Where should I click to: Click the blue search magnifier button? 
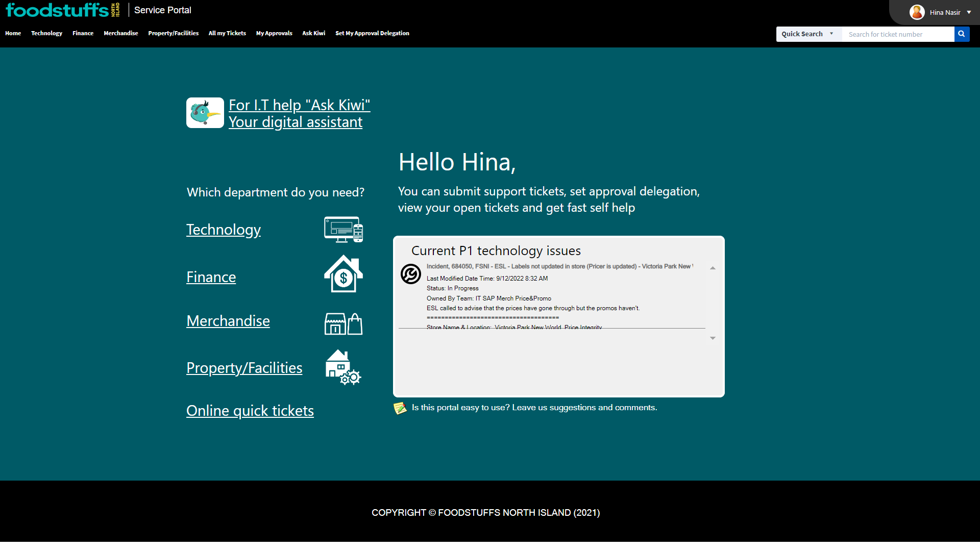point(962,34)
